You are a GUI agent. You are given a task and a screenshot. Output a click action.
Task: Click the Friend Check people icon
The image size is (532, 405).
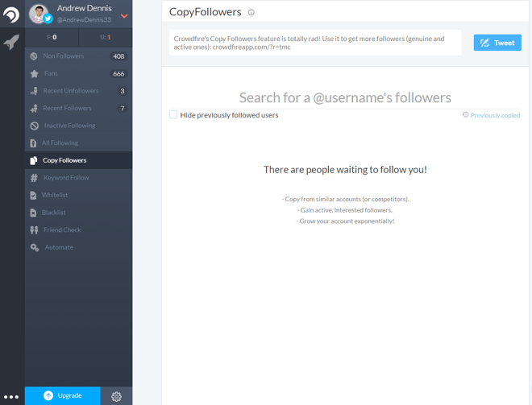34,230
